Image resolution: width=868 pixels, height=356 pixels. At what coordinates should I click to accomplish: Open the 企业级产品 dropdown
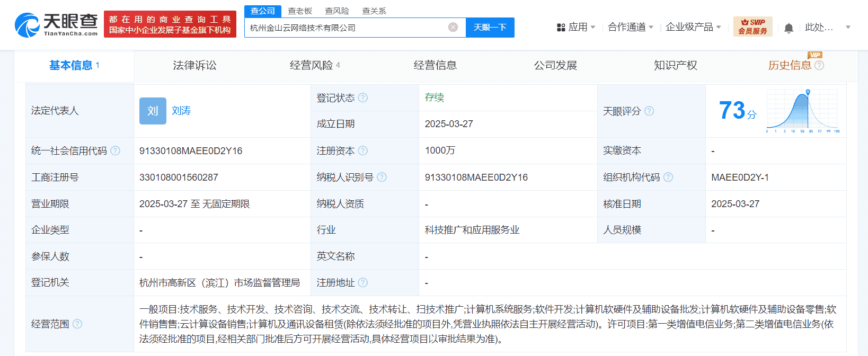(x=693, y=27)
